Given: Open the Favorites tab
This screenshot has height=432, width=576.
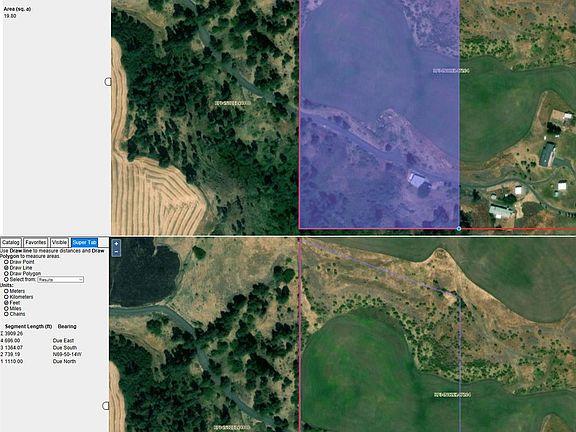Looking at the screenshot, I should point(36,242).
